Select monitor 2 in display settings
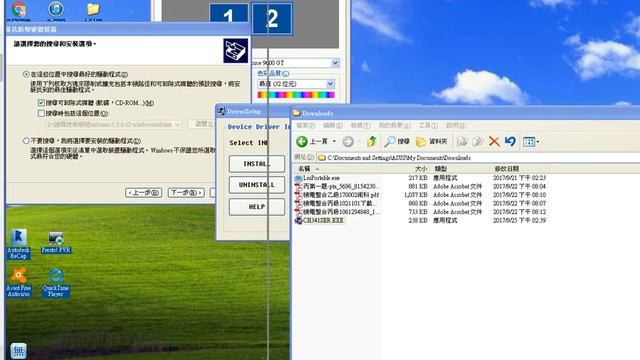This screenshot has height=360, width=640. point(272,18)
